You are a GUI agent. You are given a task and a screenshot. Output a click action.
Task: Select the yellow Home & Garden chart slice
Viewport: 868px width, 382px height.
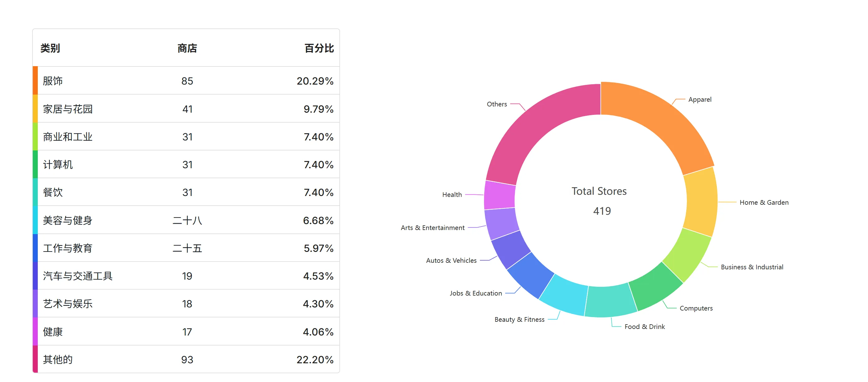click(701, 202)
